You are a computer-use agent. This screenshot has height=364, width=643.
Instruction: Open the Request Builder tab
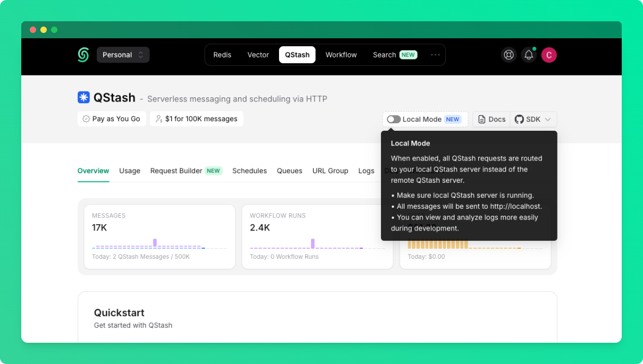(x=186, y=171)
